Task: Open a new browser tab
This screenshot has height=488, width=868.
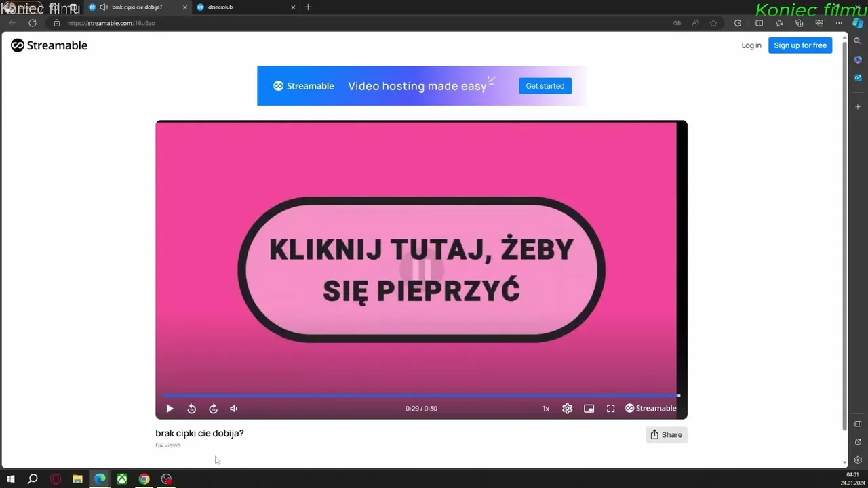Action: pos(308,7)
